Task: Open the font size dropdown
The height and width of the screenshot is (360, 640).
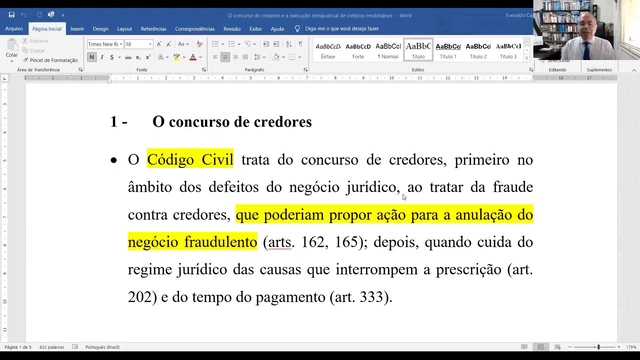Action: point(150,44)
